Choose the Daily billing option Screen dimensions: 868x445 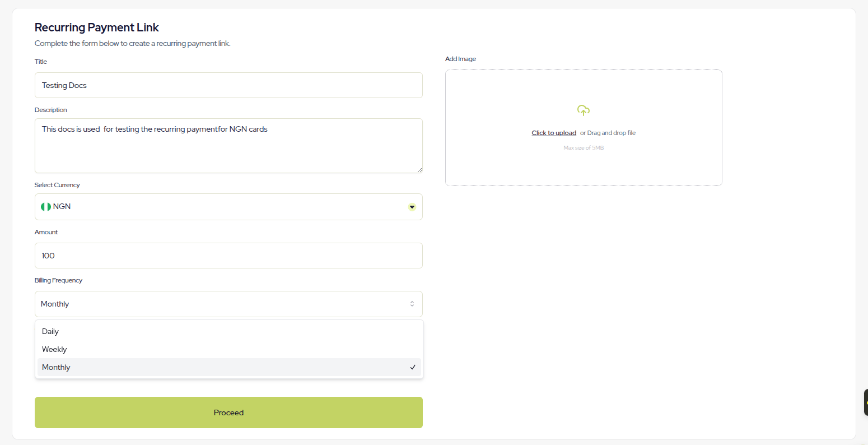[x=229, y=331]
